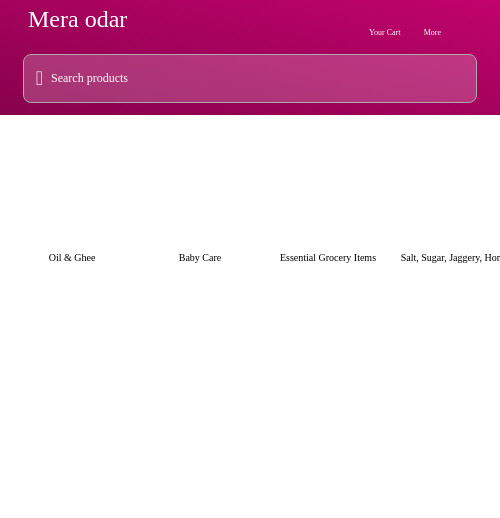Viewport: 500px width, 518px height.
Task: Open the Oil & Ghee category
Action: [72, 258]
